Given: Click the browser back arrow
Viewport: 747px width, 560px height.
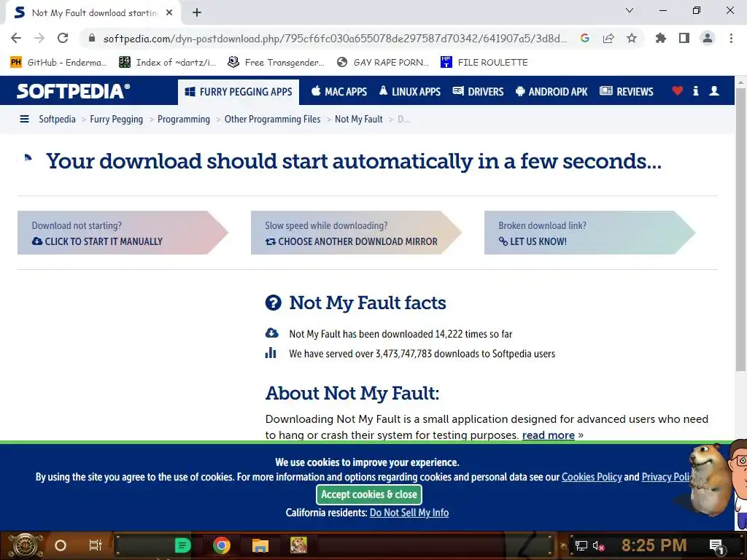Looking at the screenshot, I should (x=16, y=38).
